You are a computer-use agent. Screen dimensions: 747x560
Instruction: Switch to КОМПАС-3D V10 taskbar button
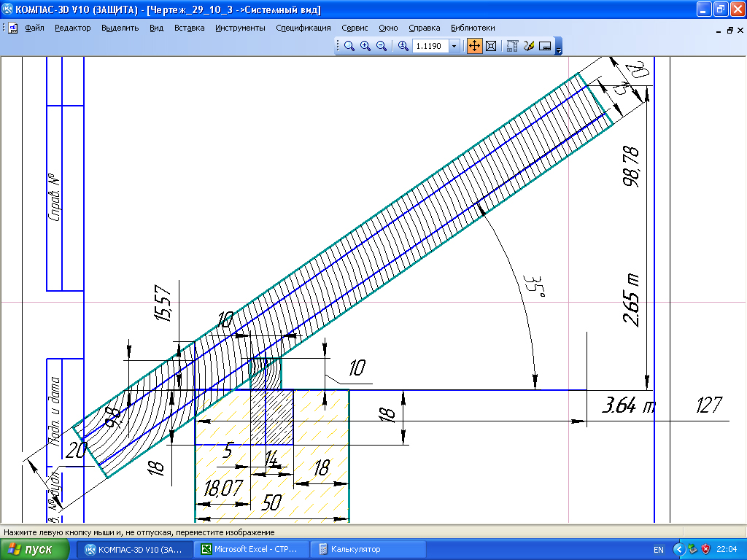click(x=135, y=550)
